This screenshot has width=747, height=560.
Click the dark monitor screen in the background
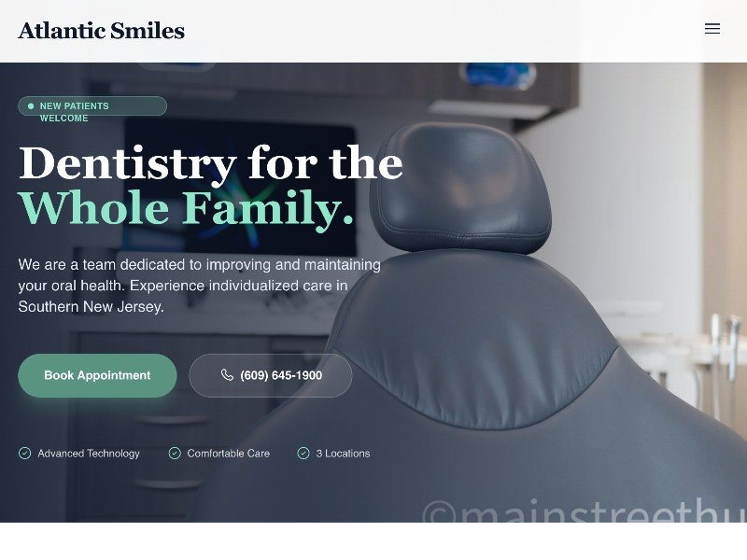(240, 189)
